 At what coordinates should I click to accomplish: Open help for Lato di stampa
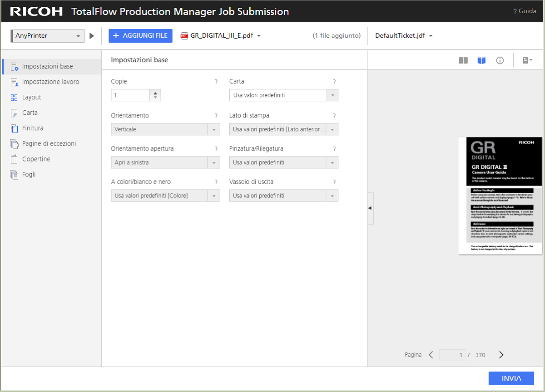pyautogui.click(x=334, y=116)
